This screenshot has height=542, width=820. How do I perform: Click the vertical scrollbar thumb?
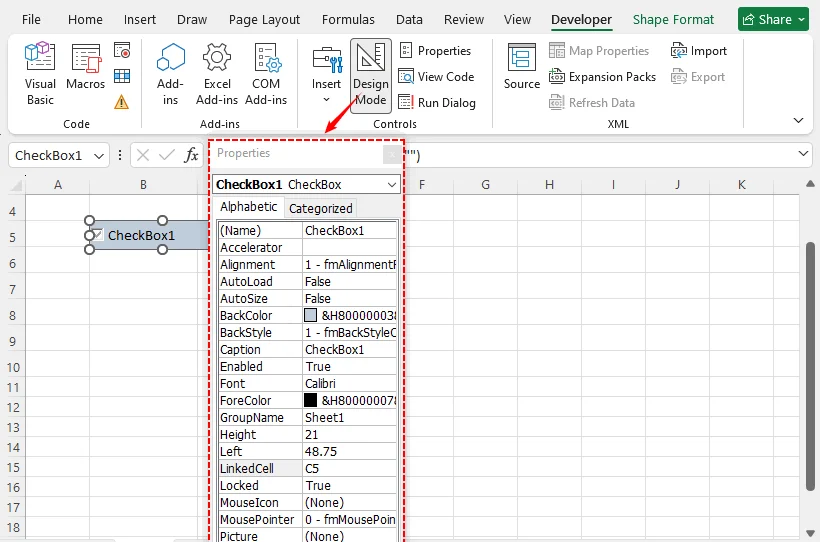pyautogui.click(x=810, y=366)
